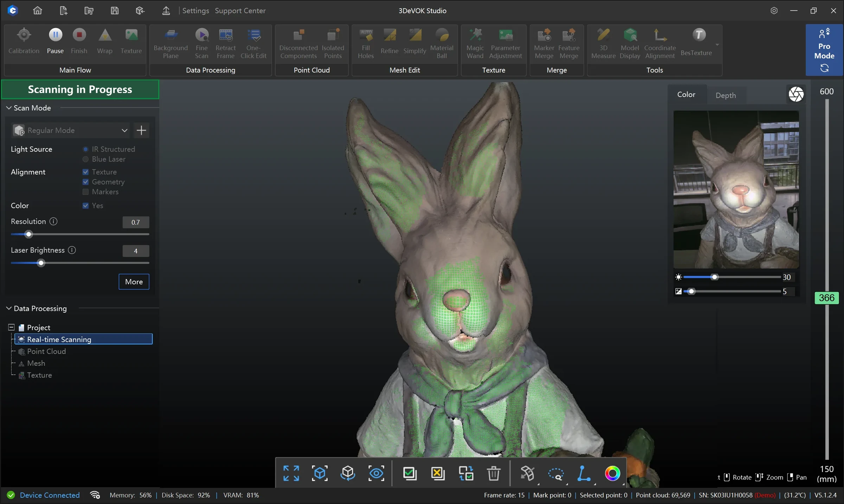Select the IR Structured light source

tap(85, 149)
